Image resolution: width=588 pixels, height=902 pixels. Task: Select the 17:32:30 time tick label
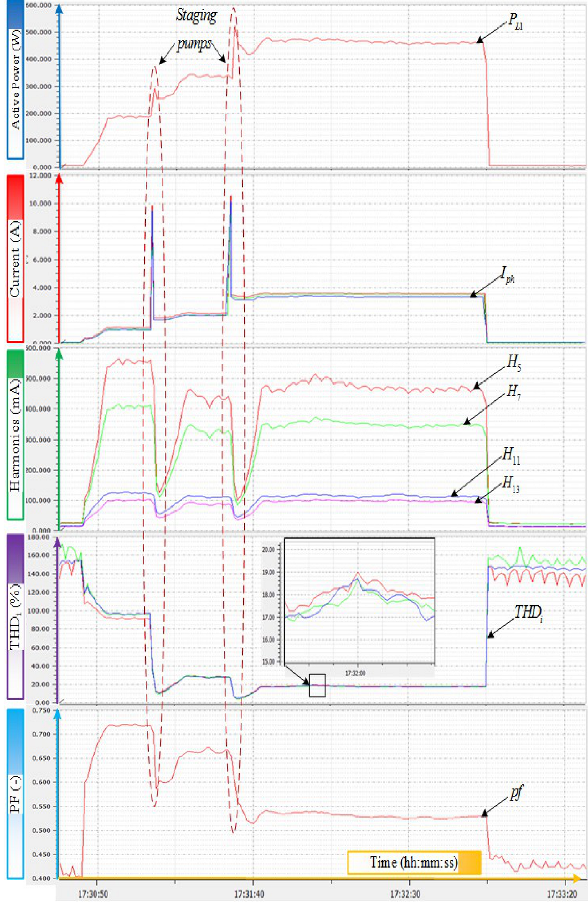405,894
